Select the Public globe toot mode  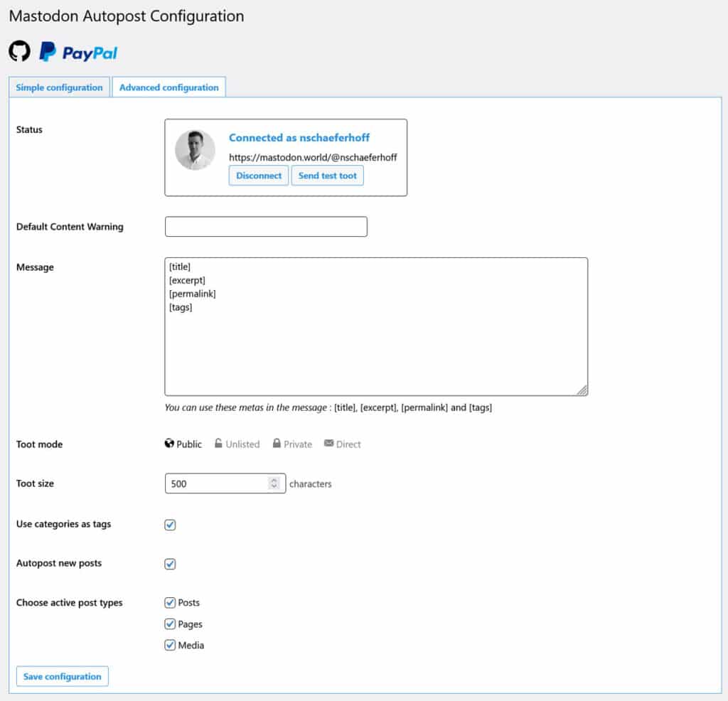(170, 444)
